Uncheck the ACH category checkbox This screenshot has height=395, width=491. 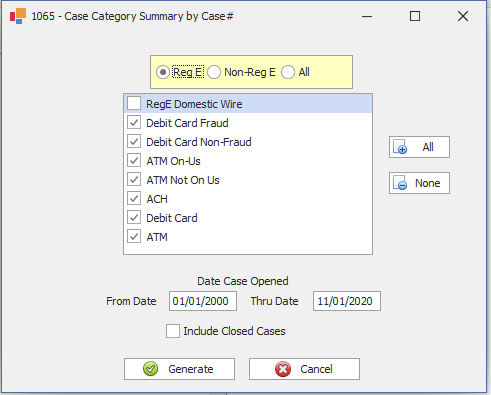(x=134, y=199)
